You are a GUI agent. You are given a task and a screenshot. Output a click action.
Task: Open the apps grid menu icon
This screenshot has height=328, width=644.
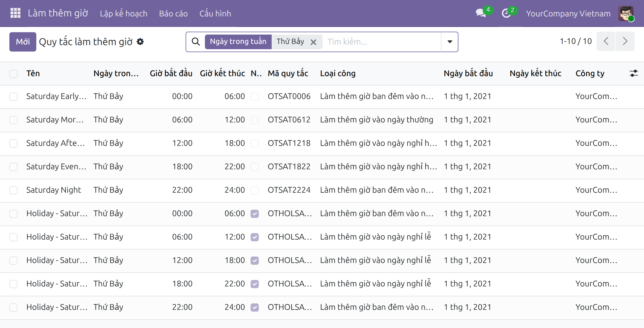pos(15,13)
